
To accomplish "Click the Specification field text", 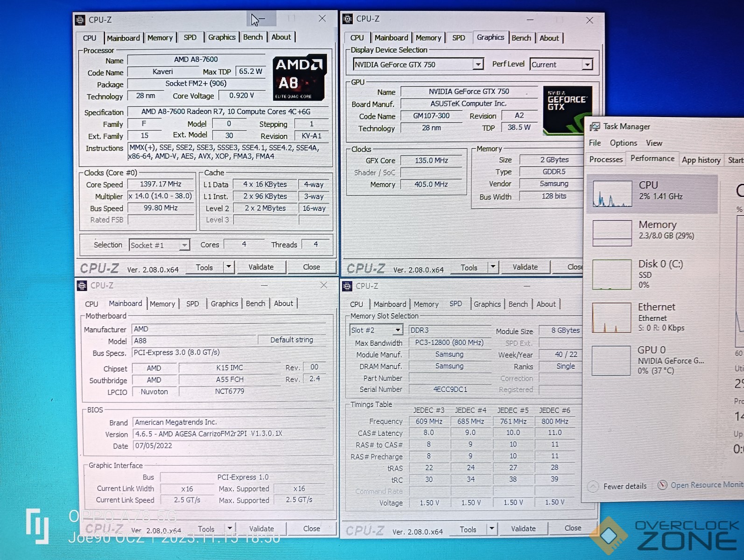I will (226, 112).
